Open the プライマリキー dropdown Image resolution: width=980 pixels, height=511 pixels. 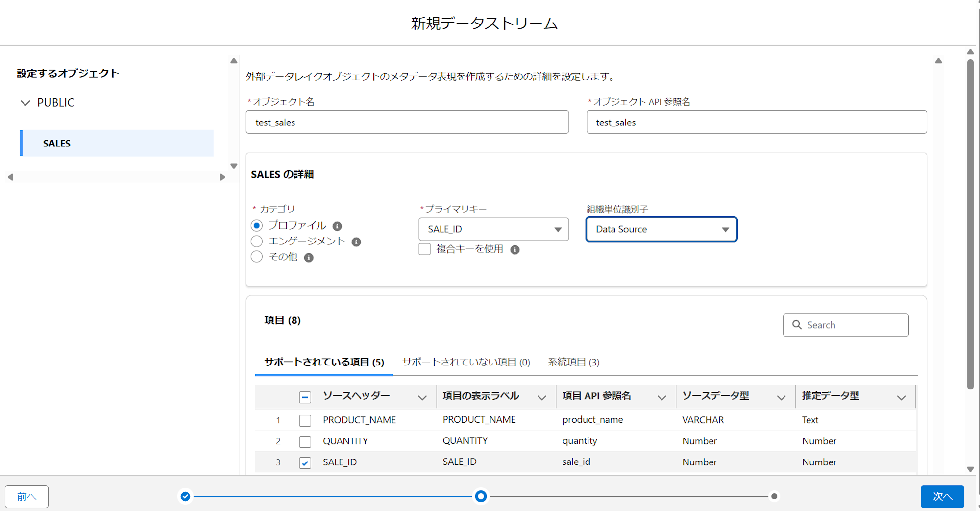(493, 229)
